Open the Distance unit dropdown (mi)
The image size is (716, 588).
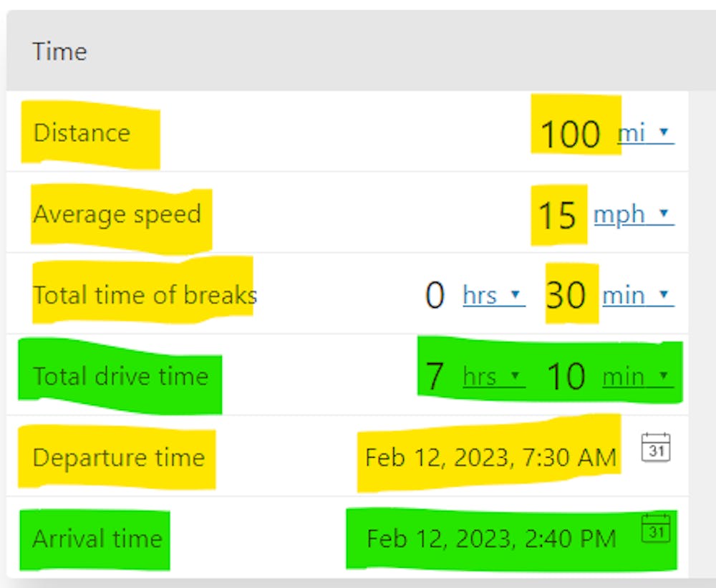(x=644, y=133)
